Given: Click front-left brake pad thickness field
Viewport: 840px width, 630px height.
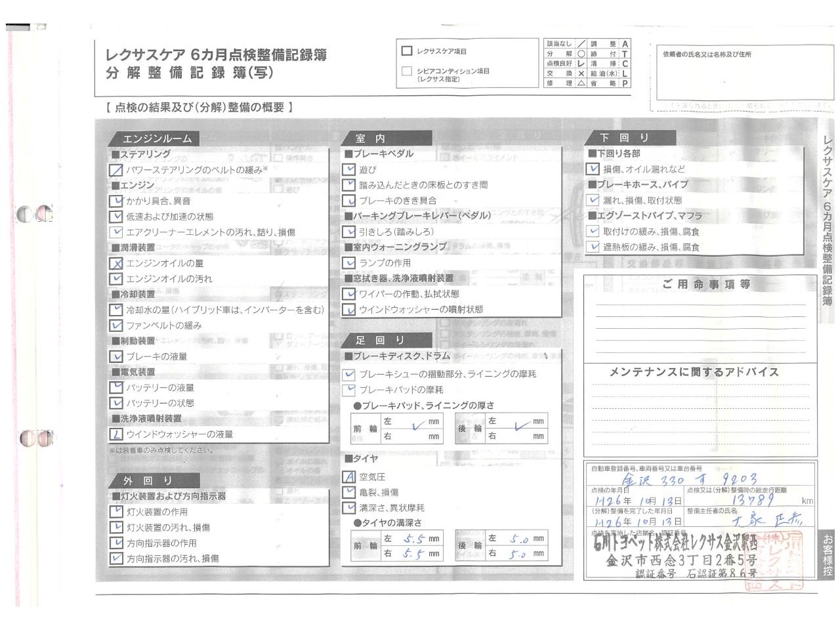Looking at the screenshot, I should coord(411,422).
